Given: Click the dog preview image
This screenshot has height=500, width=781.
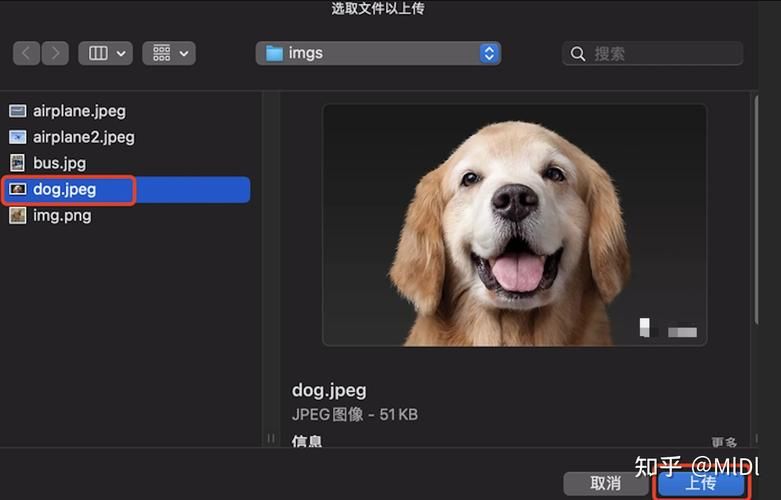Looking at the screenshot, I should point(515,225).
